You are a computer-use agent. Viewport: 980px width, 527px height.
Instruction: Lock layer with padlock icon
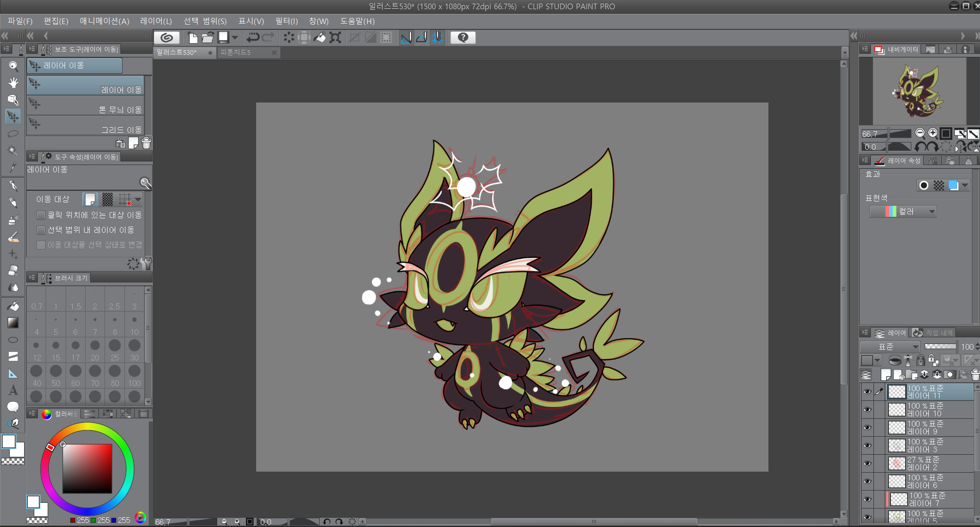tap(921, 360)
